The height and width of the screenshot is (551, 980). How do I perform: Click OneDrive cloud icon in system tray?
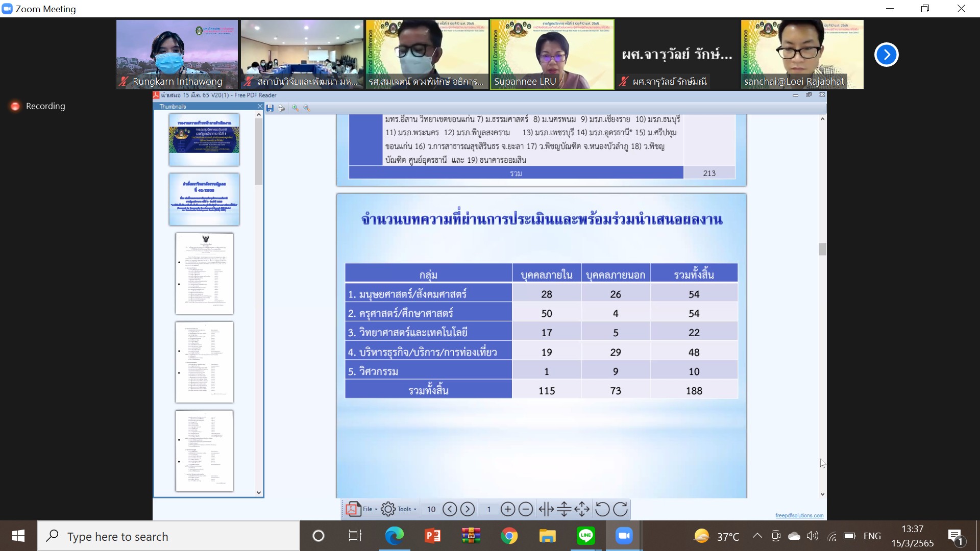(794, 536)
